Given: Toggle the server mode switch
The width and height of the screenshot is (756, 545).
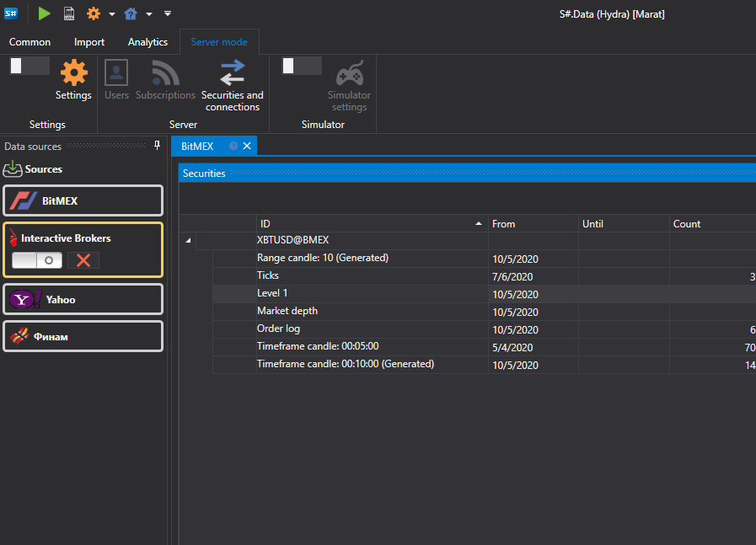Looking at the screenshot, I should point(29,66).
